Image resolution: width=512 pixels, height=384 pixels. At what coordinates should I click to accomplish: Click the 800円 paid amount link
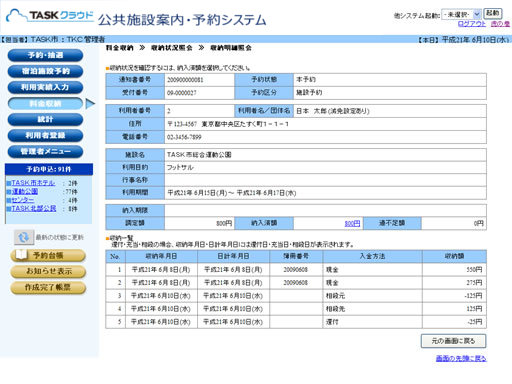tap(352, 223)
